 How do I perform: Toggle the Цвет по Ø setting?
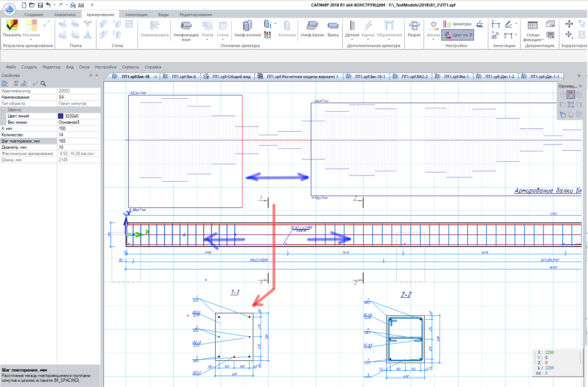point(457,35)
